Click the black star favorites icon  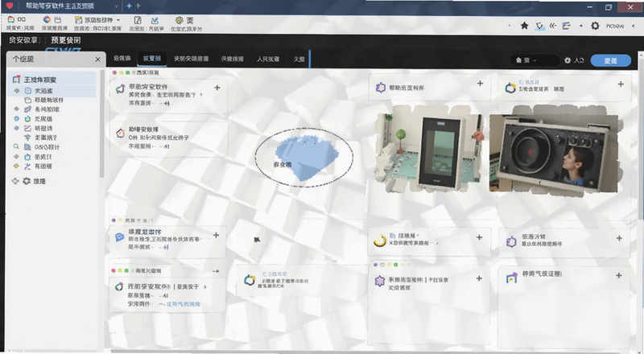point(525,26)
